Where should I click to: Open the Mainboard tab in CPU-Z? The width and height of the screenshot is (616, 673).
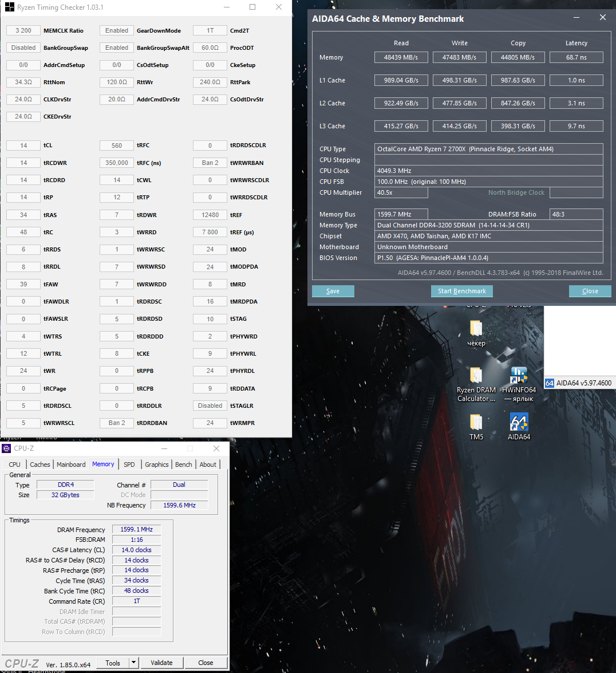point(71,465)
